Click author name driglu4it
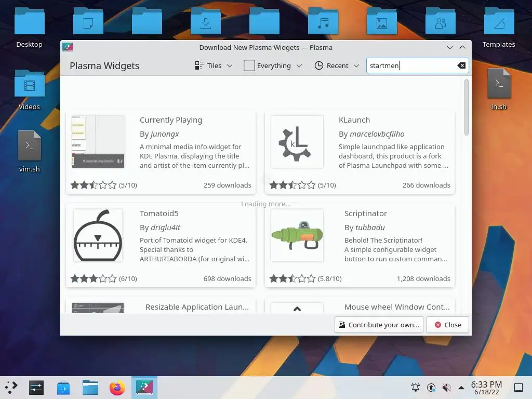The height and width of the screenshot is (399, 532). click(166, 228)
